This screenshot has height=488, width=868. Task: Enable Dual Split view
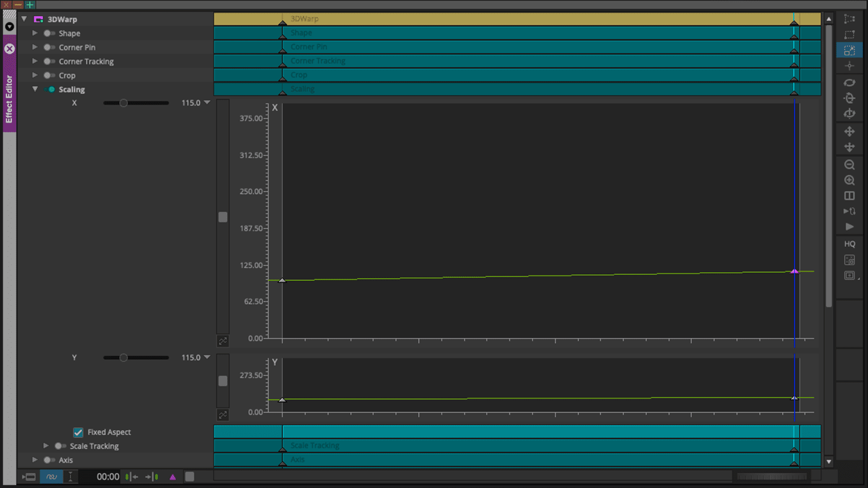[x=850, y=196]
